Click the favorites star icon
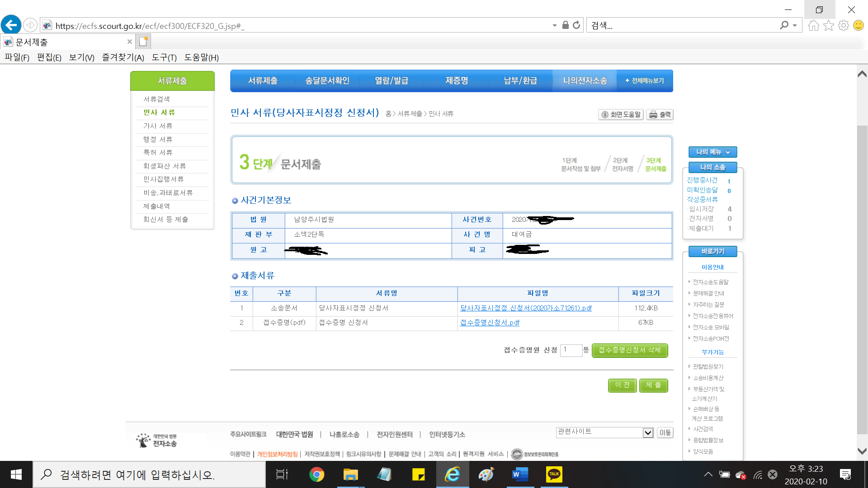The image size is (868, 488). pyautogui.click(x=828, y=25)
